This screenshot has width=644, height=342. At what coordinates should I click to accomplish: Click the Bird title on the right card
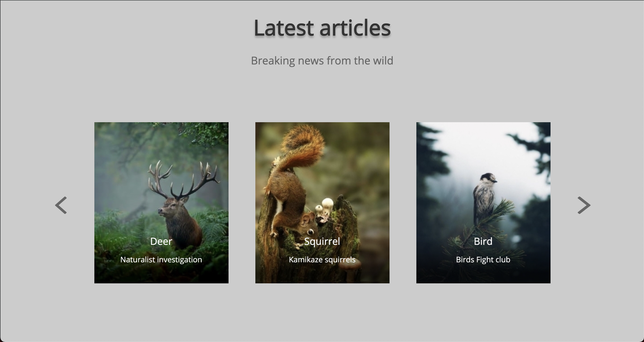tap(483, 241)
